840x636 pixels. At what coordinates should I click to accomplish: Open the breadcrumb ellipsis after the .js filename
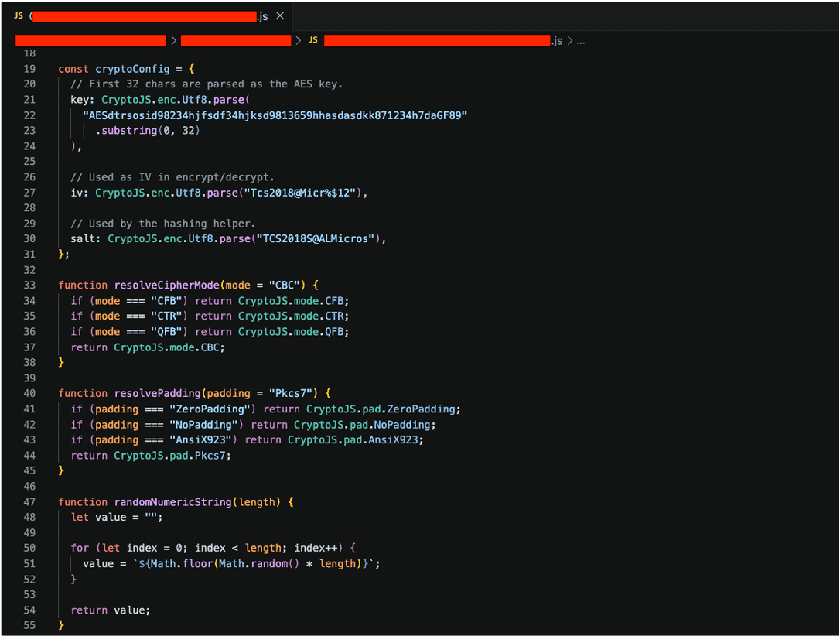pos(581,41)
